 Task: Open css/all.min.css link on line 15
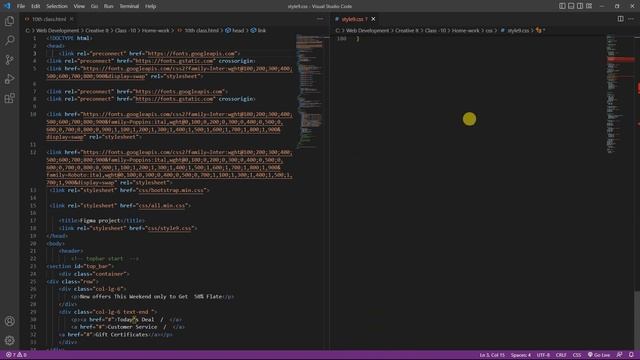point(162,206)
